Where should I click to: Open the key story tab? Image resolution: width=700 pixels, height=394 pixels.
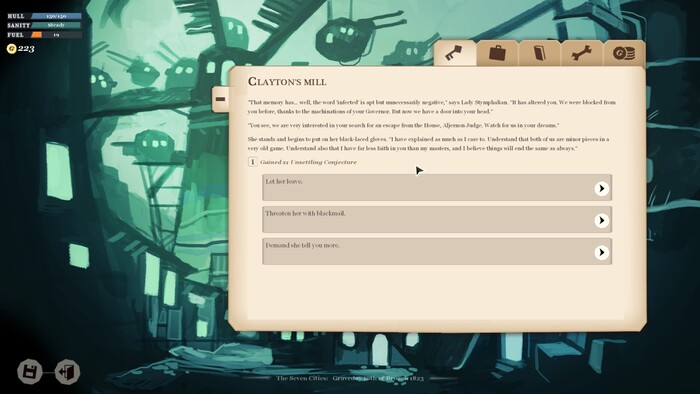pyautogui.click(x=454, y=53)
